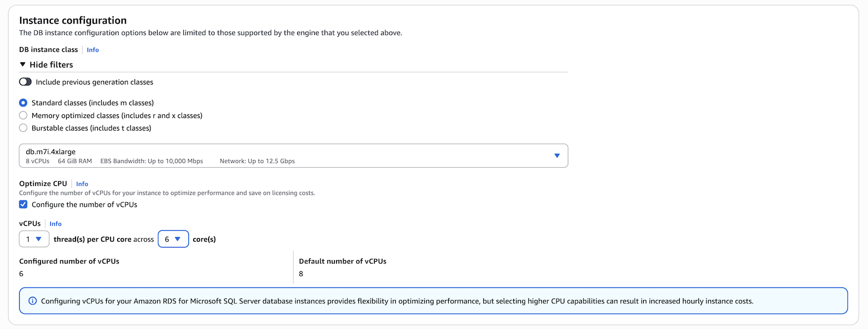Select Memory optimized classes option
Screen dimensions: 868x329
point(23,115)
